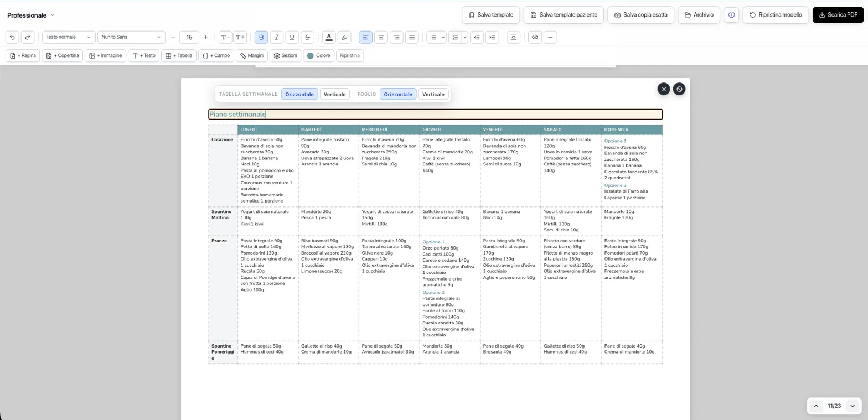Click the undo arrow icon
868x420 pixels.
(x=12, y=37)
